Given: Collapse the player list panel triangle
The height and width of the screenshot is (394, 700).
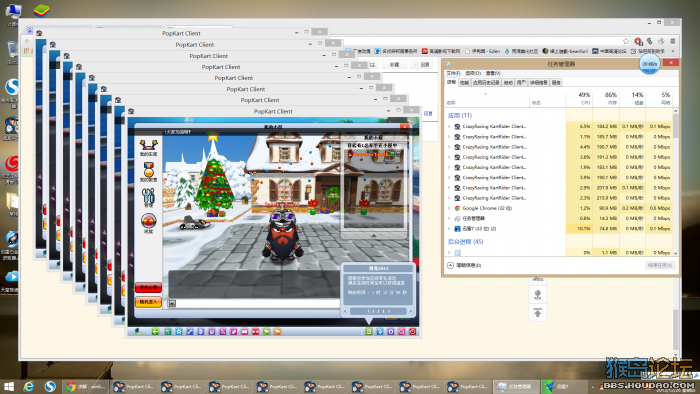Looking at the screenshot, I should 374,235.
